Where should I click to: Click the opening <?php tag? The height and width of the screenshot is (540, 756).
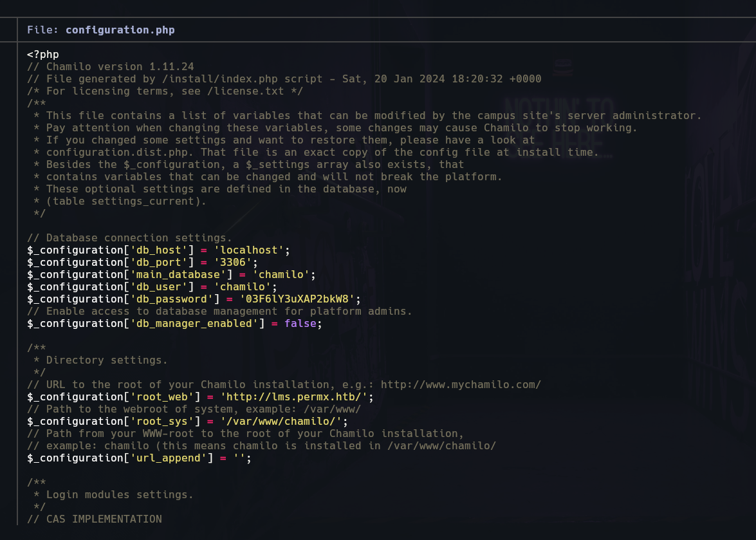pyautogui.click(x=43, y=55)
